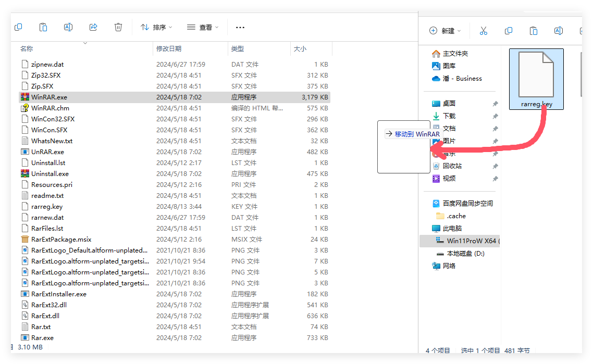
Task: Select the rarnew.dat file
Action: (x=47, y=218)
